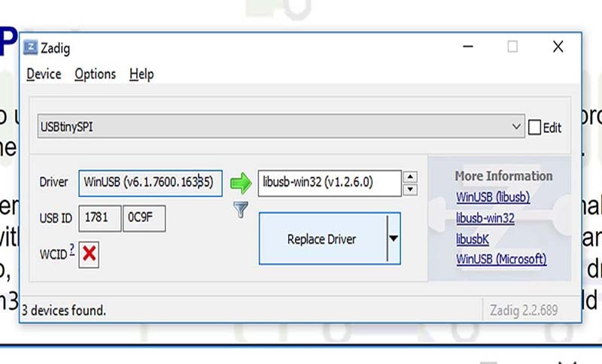Open the WCID question mark help link
The image size is (602, 364).
click(71, 250)
